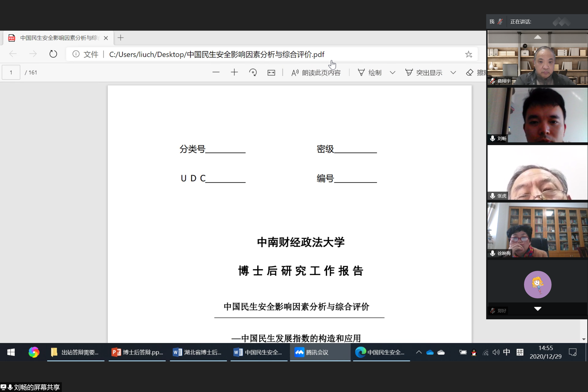This screenshot has width=588, height=392.
Task: Select 刘畅 video thumbnail
Action: point(537,115)
